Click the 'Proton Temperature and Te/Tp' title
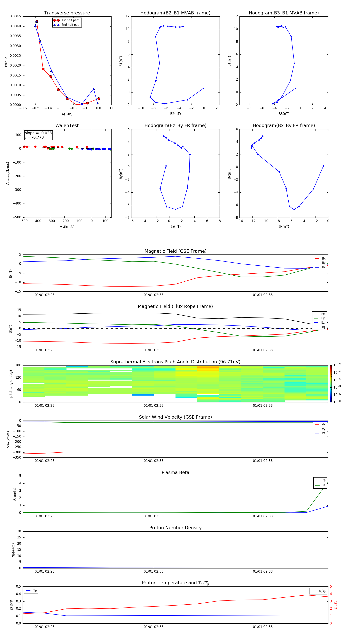Image resolution: width=351 pixels, height=644 pixels. click(x=175, y=583)
